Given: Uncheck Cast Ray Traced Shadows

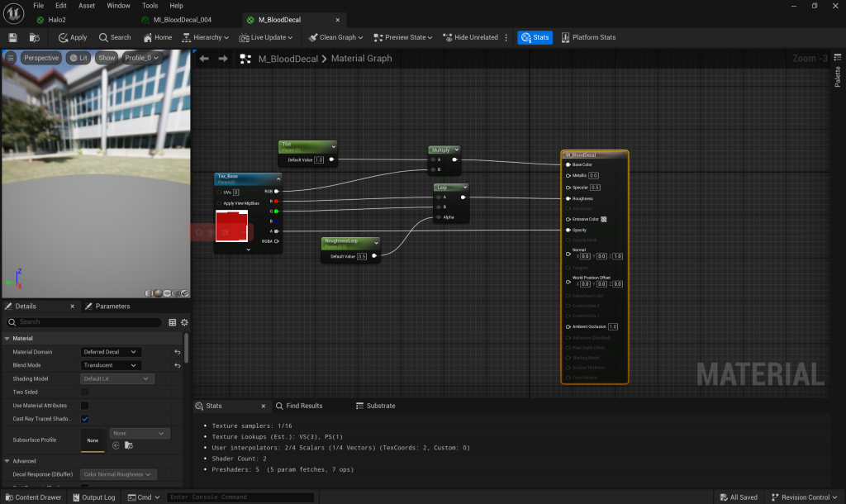Looking at the screenshot, I should coord(84,419).
